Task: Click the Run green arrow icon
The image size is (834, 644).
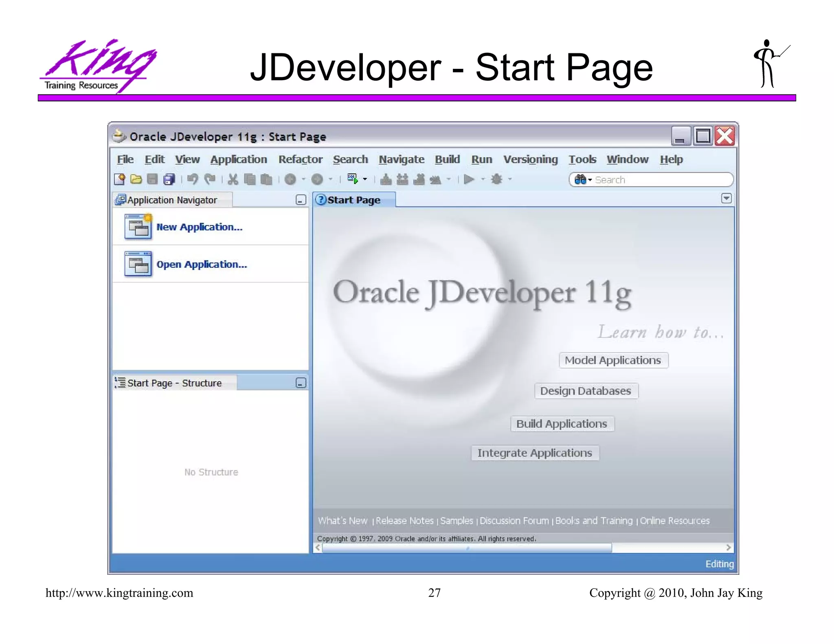Action: (469, 179)
